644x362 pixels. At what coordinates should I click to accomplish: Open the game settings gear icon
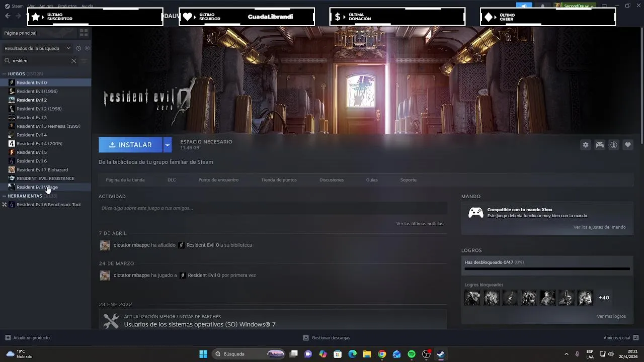point(585,145)
